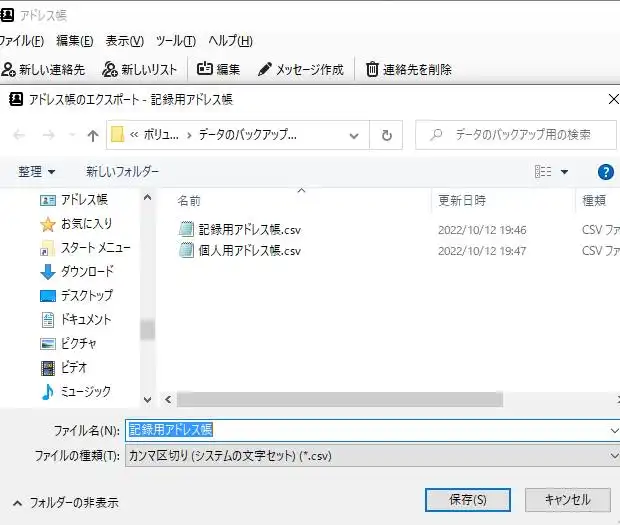Expand the ファイルの種類 format combo box
The width and height of the screenshot is (620, 525).
pyautogui.click(x=372, y=455)
